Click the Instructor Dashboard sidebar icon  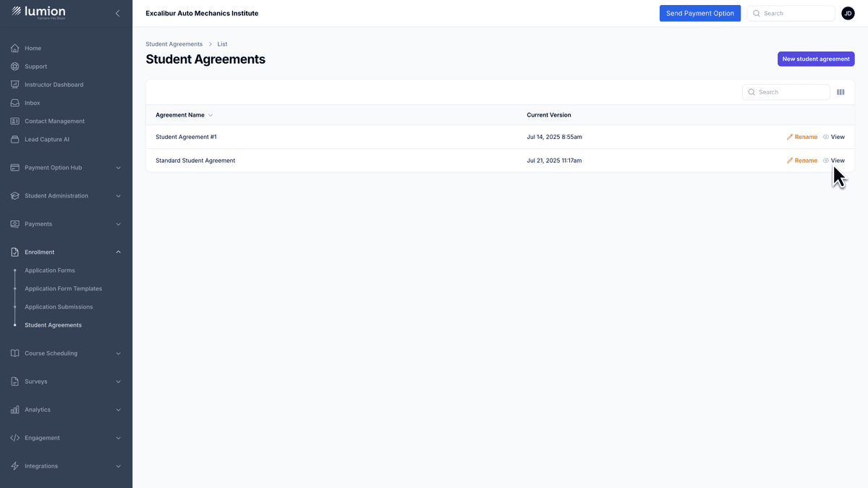click(14, 84)
